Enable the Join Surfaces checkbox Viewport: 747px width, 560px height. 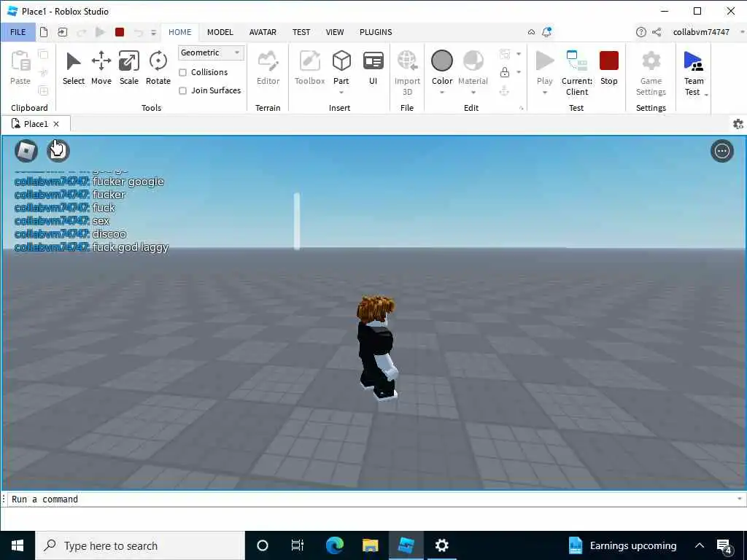[182, 90]
